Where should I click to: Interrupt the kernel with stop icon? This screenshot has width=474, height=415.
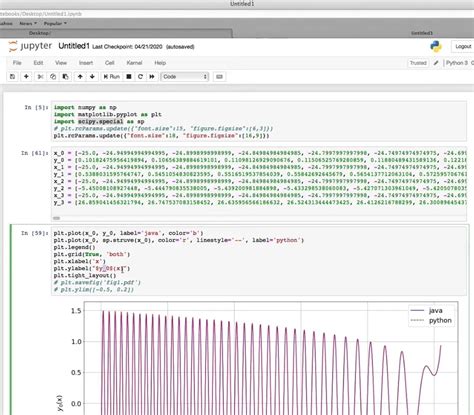click(129, 77)
